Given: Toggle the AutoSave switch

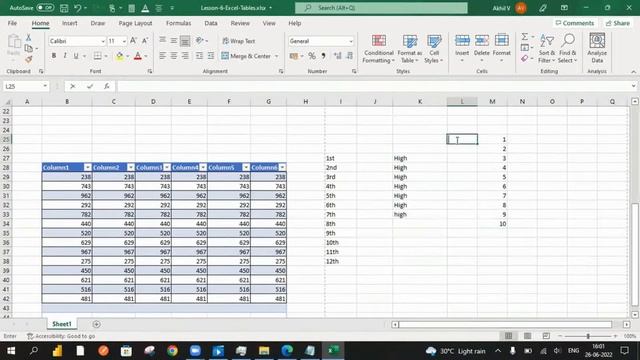Looking at the screenshot, I should tap(45, 8).
